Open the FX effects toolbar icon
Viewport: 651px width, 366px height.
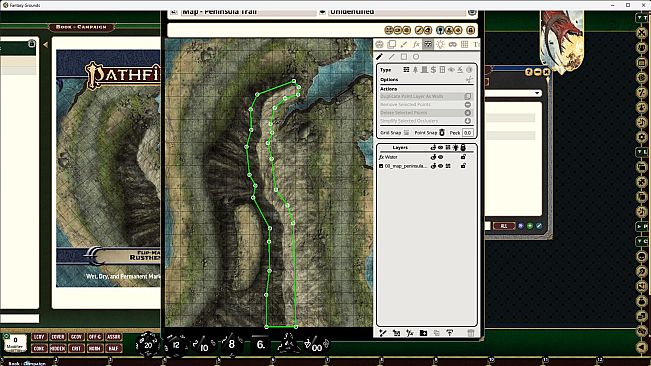416,44
